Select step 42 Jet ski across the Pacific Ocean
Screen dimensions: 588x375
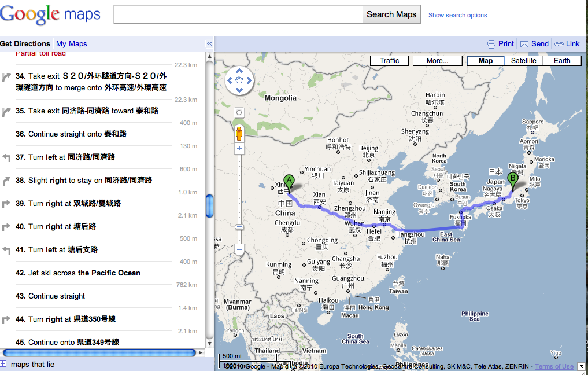(x=77, y=273)
